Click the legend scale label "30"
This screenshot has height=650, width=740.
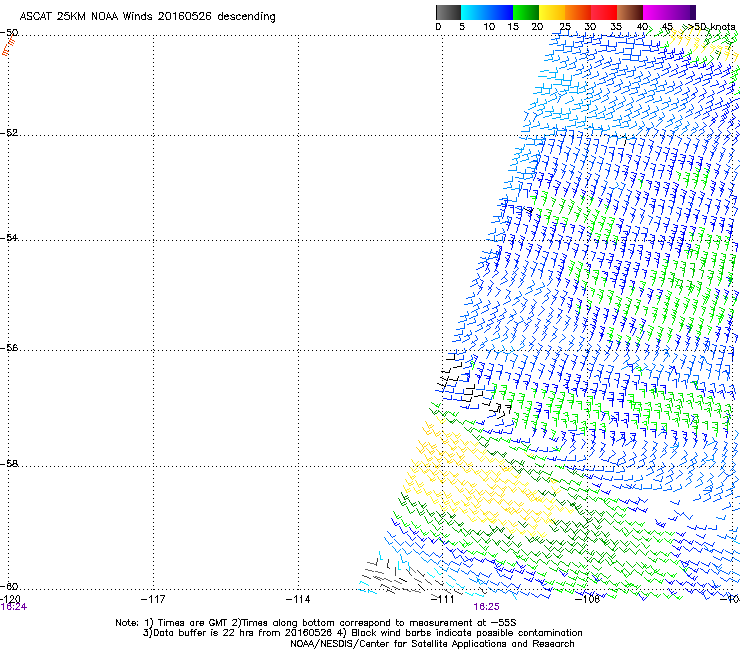pos(590,27)
